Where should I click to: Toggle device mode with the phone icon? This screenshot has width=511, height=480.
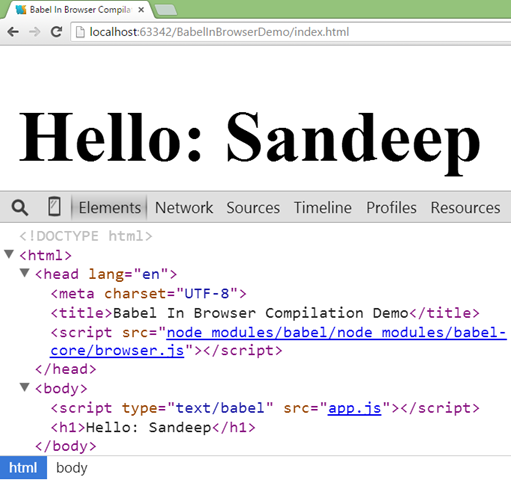pos(54,207)
